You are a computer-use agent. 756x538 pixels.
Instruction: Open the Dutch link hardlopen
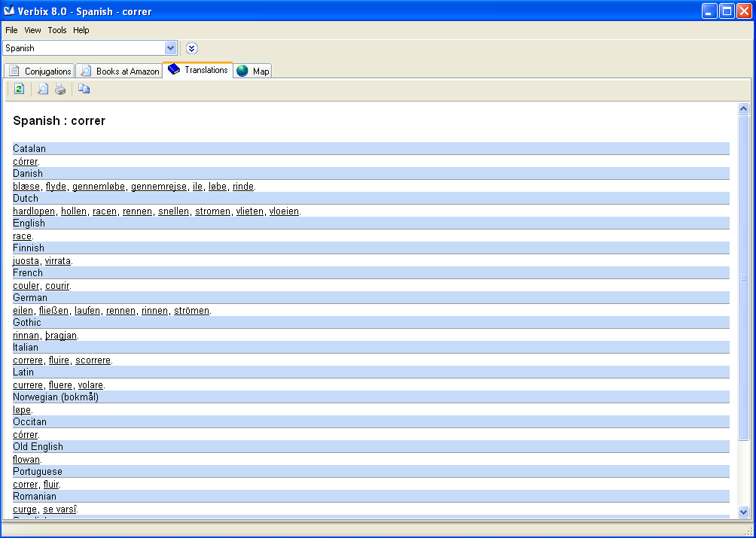coord(34,211)
